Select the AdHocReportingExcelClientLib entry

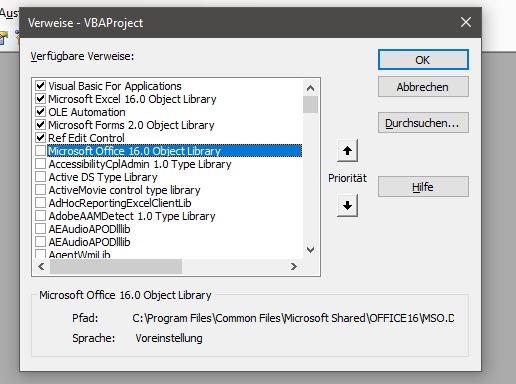pos(120,203)
